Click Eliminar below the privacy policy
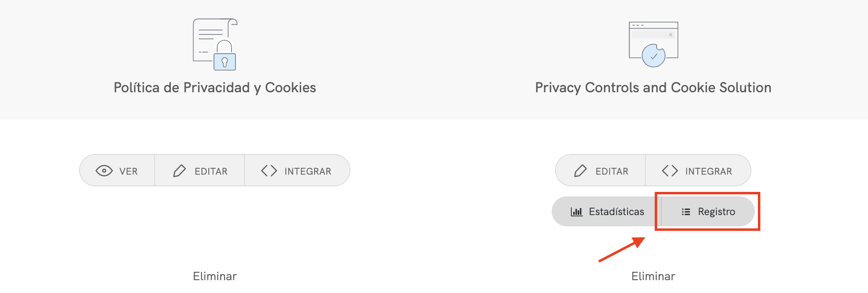 tap(215, 276)
